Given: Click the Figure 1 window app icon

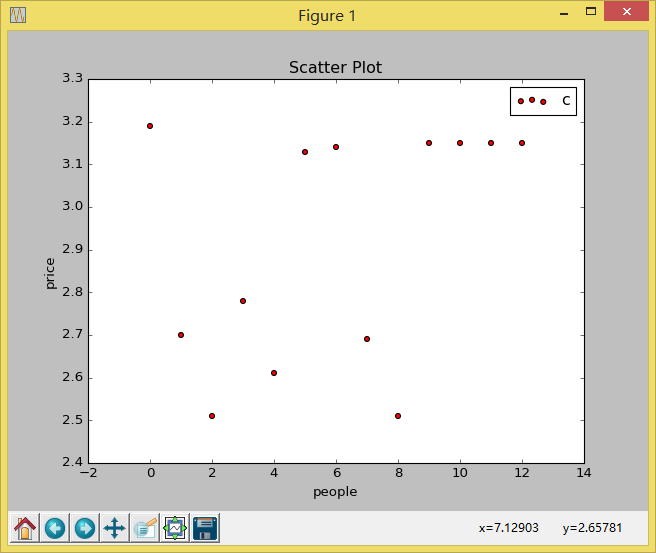Looking at the screenshot, I should coord(18,15).
